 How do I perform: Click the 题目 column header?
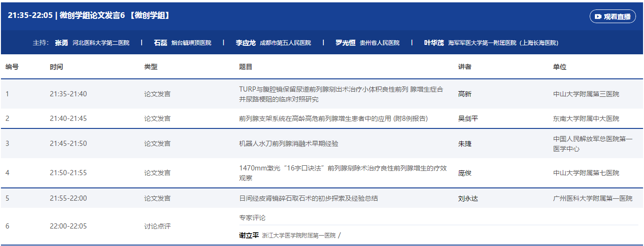click(246, 67)
